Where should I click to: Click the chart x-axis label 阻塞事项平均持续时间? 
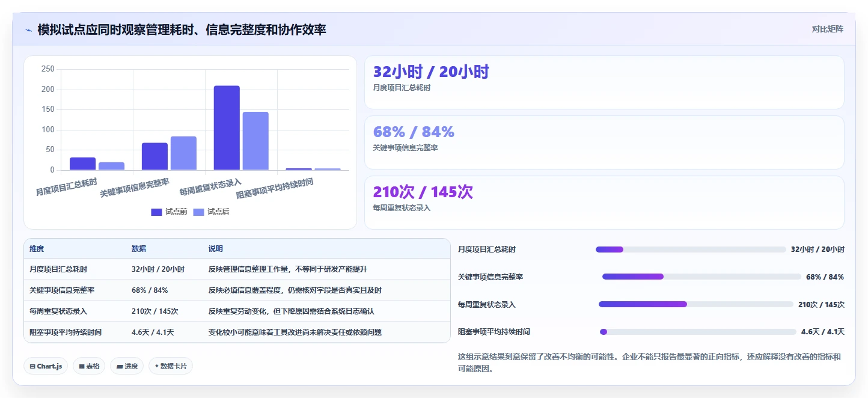pos(275,188)
